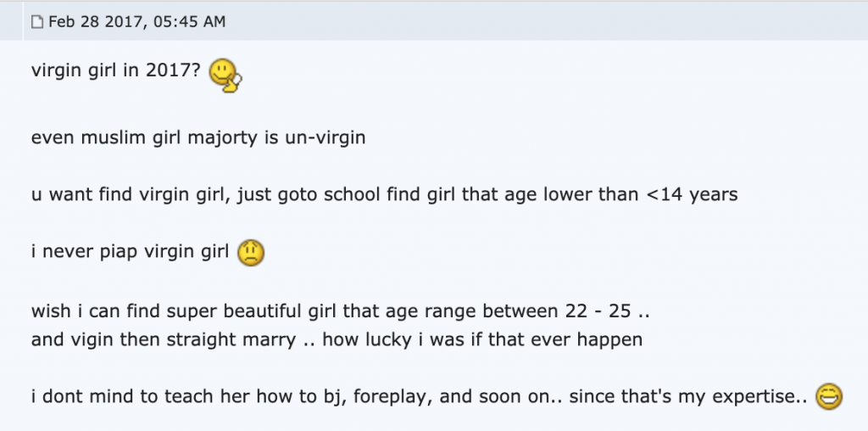Click the grinning smiley at the post end
Viewport: 868px width, 431px height.
coord(828,396)
